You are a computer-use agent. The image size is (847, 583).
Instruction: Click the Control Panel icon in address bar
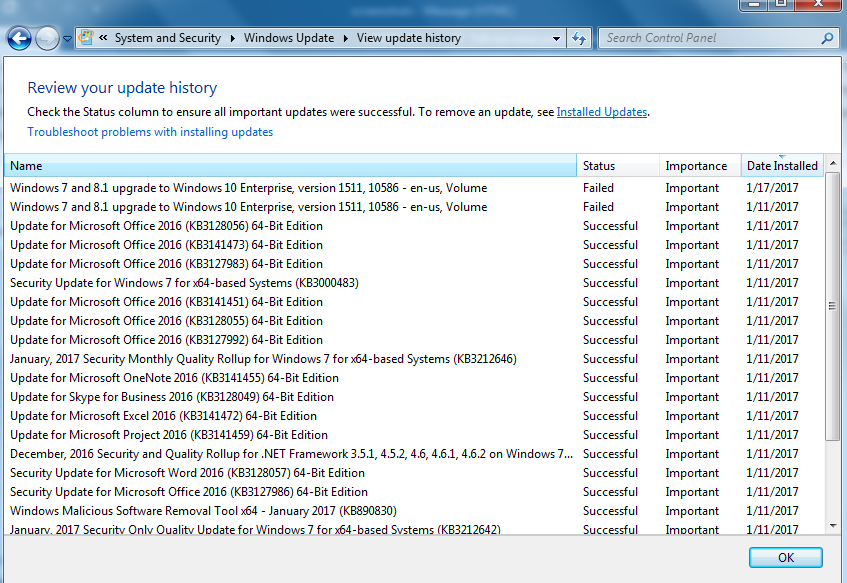point(86,38)
